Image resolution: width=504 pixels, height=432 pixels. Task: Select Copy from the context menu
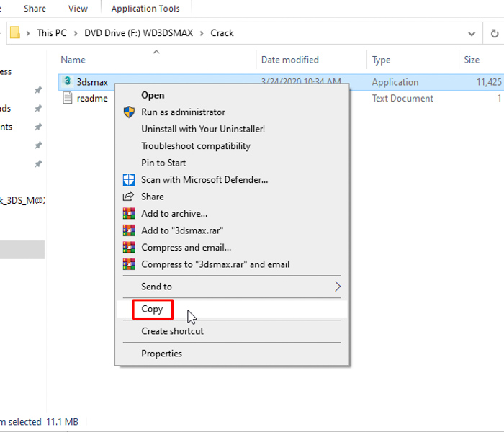152,309
